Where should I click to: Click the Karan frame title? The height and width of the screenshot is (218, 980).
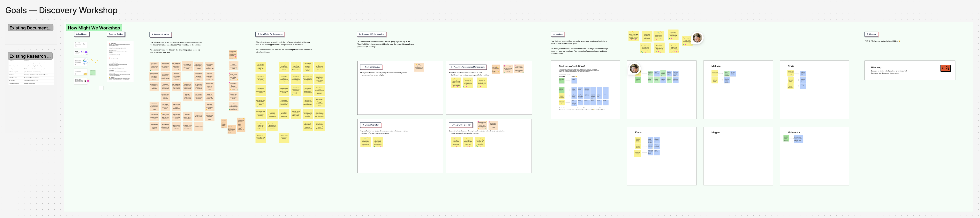[638, 132]
